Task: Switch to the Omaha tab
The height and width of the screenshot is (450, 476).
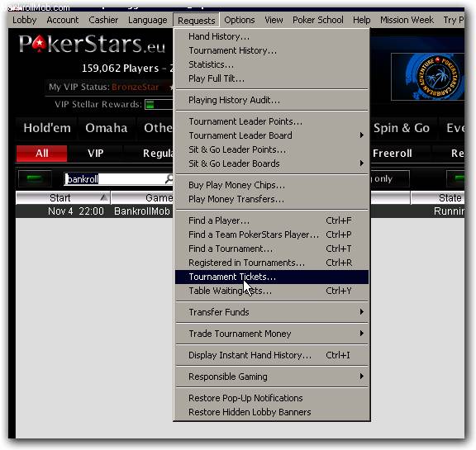Action: pyautogui.click(x=107, y=128)
